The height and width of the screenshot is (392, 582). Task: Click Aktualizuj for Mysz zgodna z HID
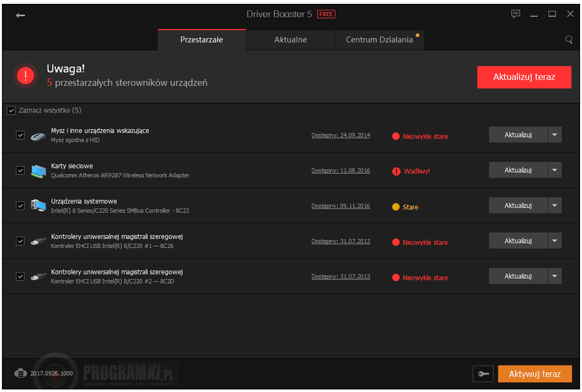(x=518, y=135)
